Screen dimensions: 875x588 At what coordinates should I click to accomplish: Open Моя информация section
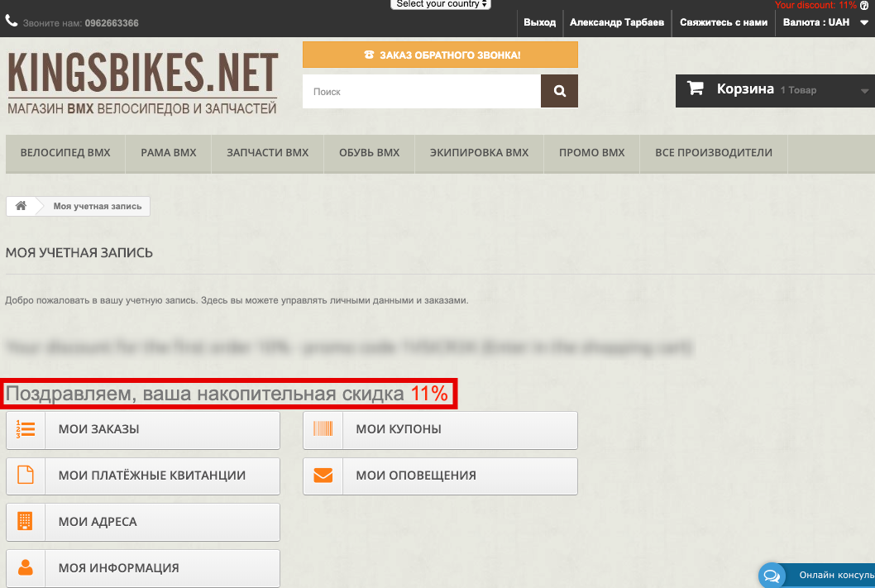pos(143,568)
